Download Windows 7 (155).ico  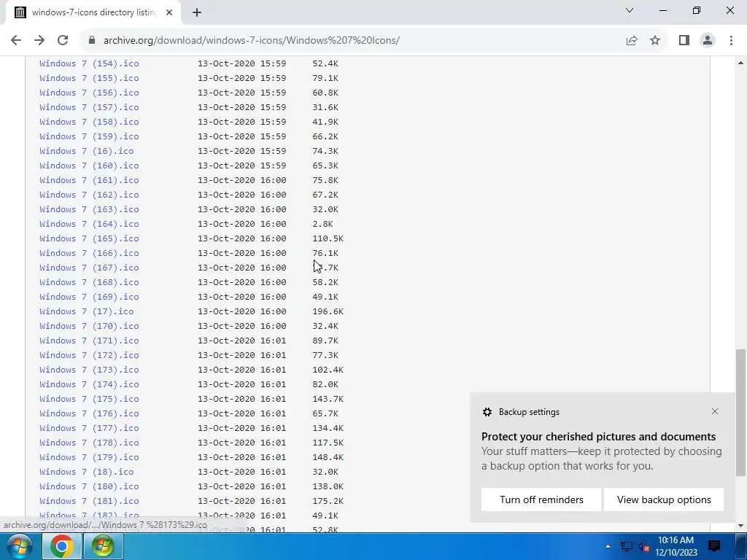89,78
